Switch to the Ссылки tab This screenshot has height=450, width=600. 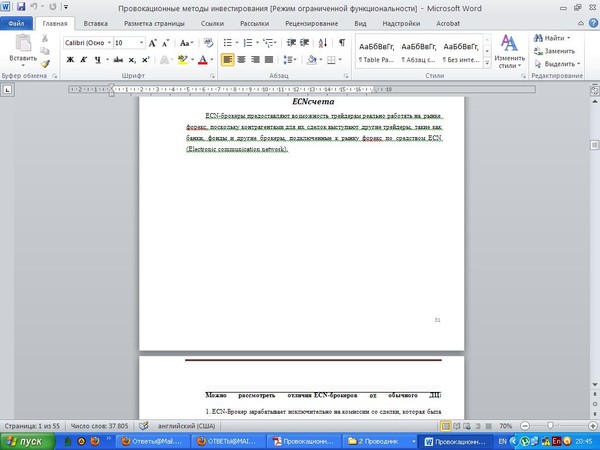[x=212, y=23]
